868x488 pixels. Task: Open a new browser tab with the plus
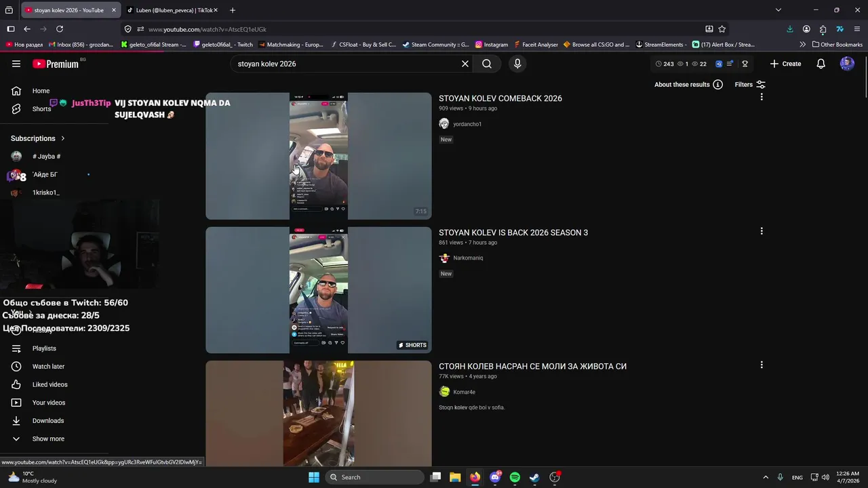(233, 10)
